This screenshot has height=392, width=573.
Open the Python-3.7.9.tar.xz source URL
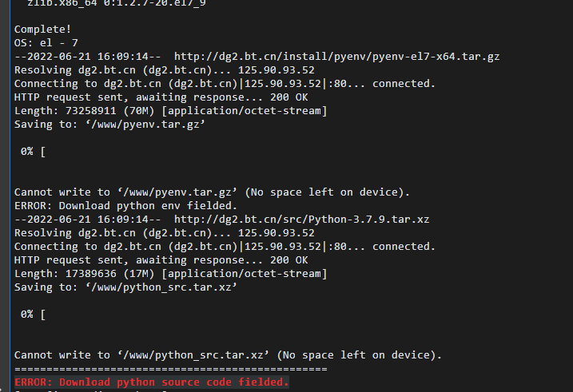pyautogui.click(x=301, y=220)
